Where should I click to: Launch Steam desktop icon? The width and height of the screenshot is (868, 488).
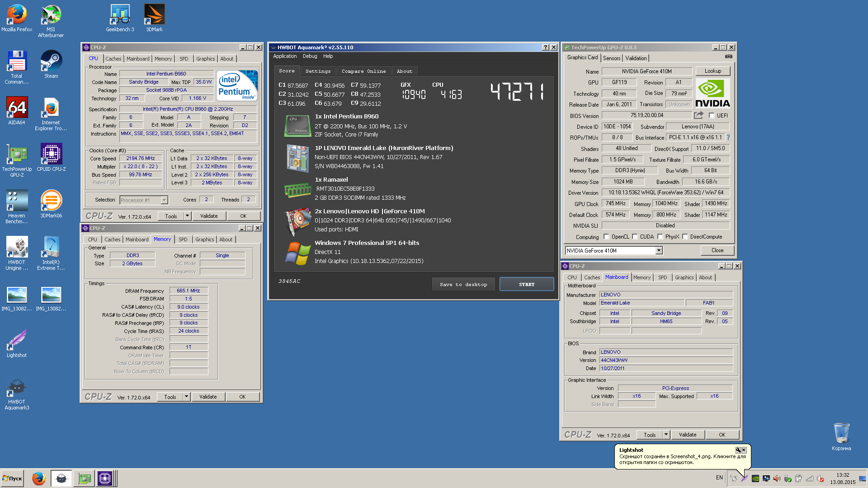51,65
